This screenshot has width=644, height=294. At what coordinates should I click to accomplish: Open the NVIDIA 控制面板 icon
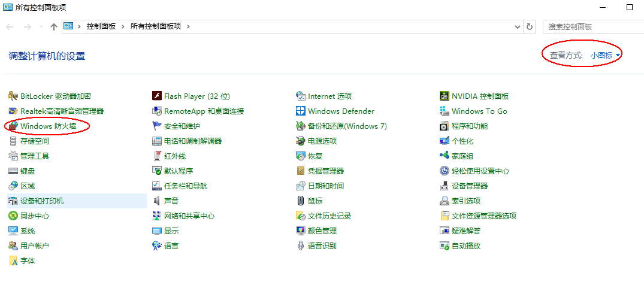(x=445, y=96)
